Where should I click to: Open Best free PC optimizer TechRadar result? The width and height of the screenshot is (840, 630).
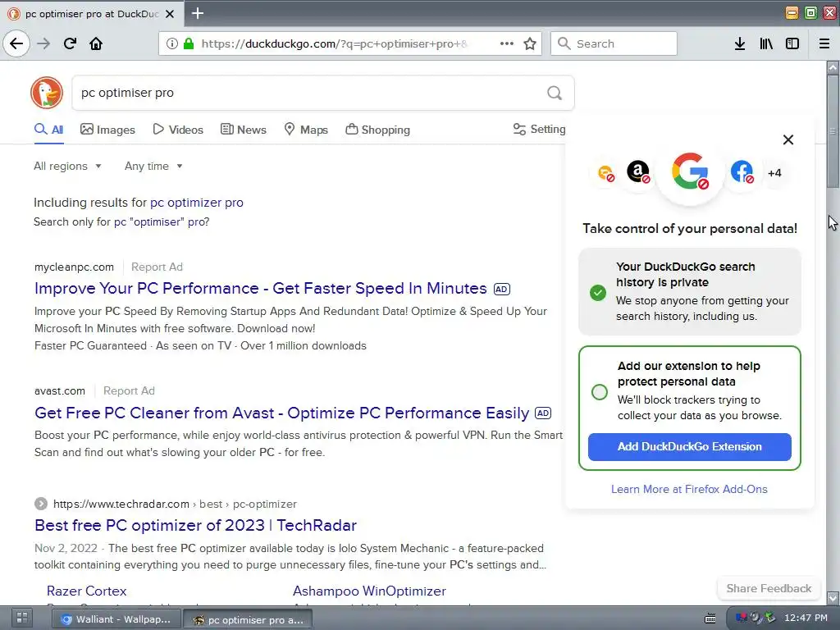click(x=195, y=525)
